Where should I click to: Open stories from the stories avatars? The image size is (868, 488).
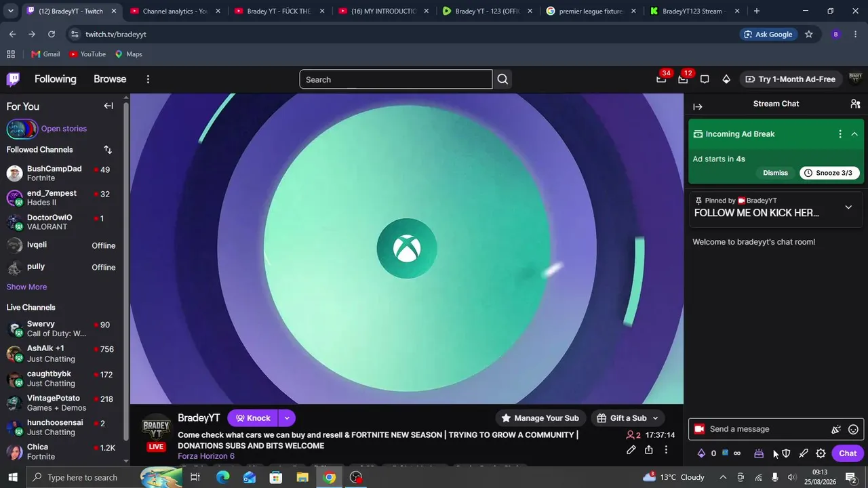pos(22,128)
